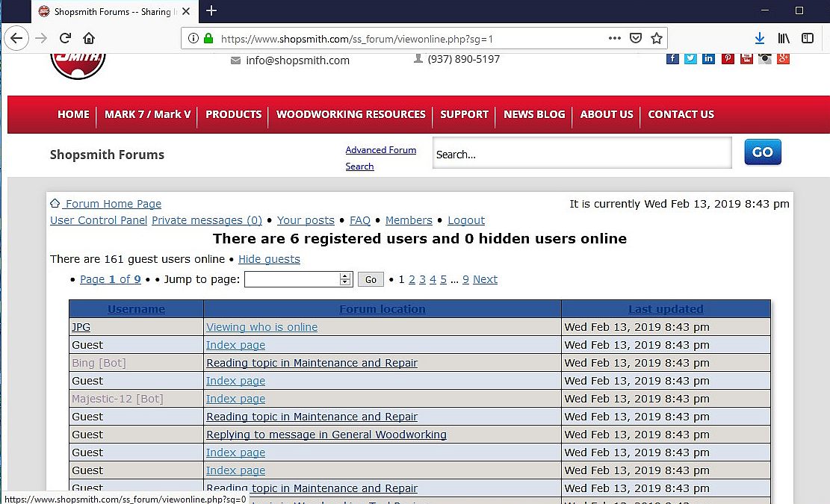Open Private messages (0) link

[x=207, y=220]
